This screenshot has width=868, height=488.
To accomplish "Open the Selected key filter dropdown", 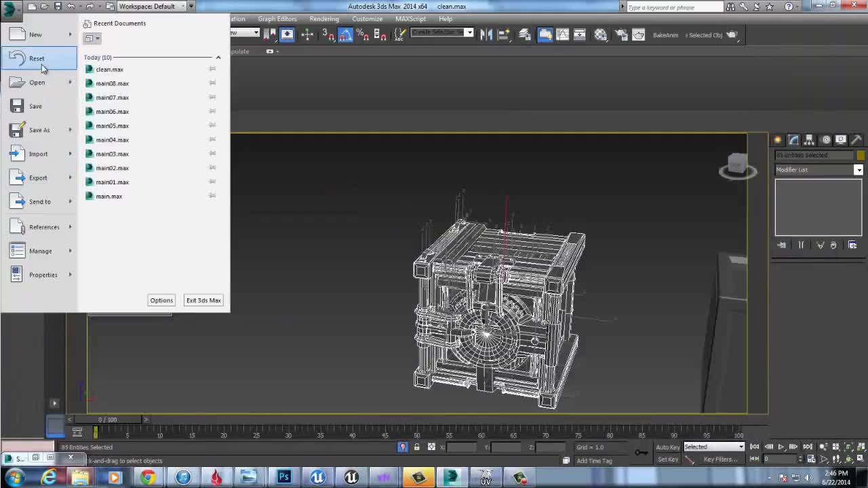I will 713,447.
